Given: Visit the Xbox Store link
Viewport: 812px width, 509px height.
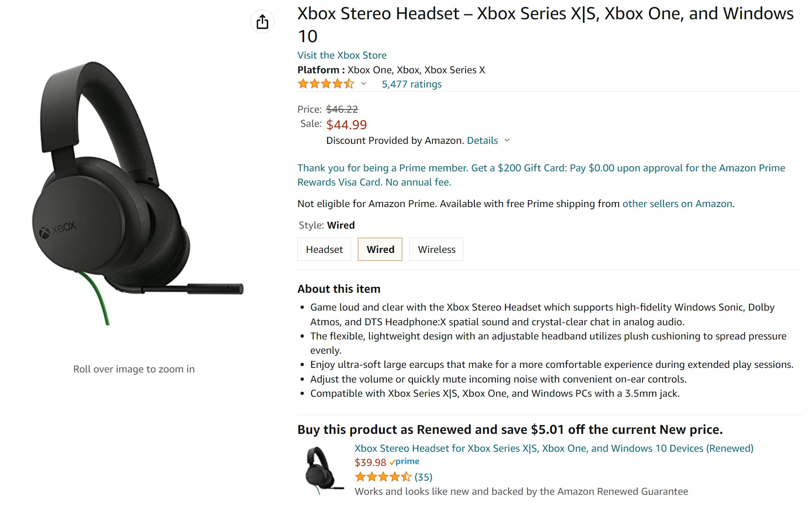Looking at the screenshot, I should point(342,55).
